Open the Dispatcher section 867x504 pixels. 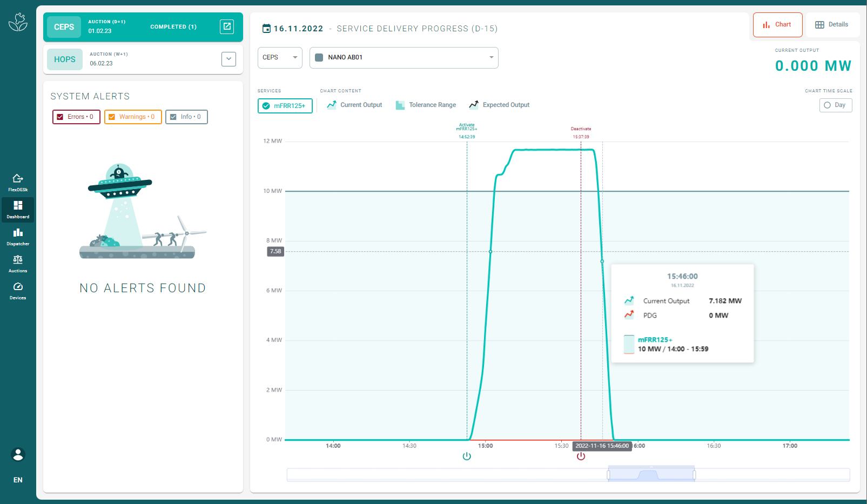pos(18,237)
